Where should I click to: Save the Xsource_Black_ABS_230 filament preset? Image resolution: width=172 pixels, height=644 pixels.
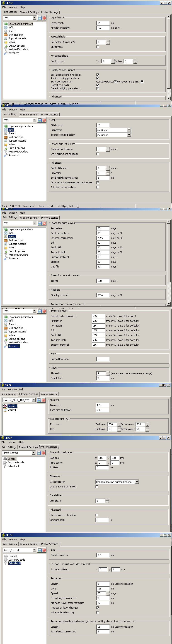tap(39, 400)
